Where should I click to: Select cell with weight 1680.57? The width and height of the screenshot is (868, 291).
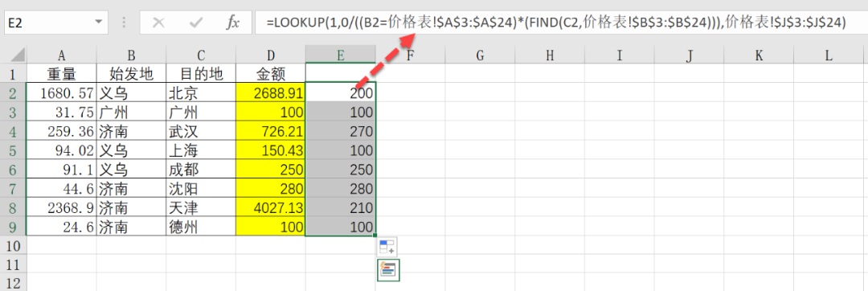pyautogui.click(x=61, y=92)
